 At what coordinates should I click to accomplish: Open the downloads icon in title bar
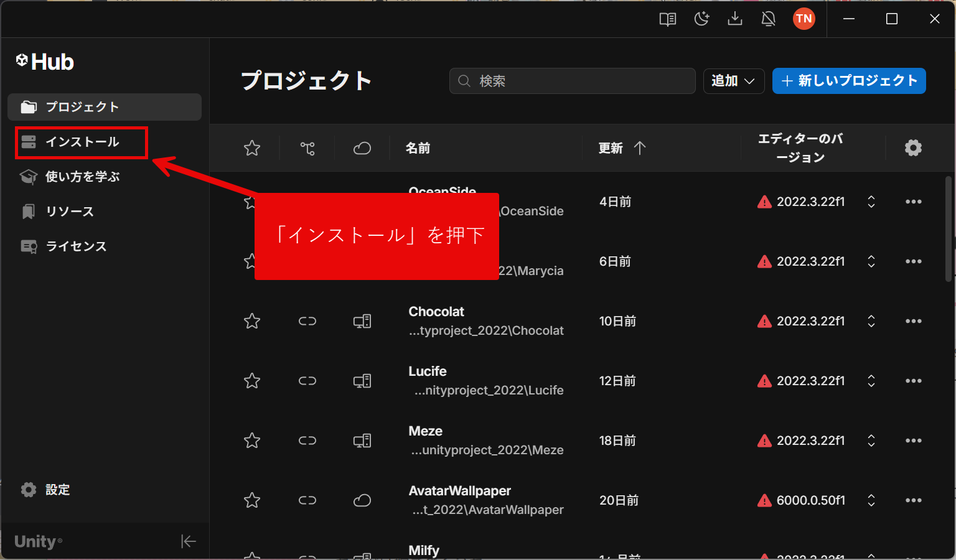(735, 19)
